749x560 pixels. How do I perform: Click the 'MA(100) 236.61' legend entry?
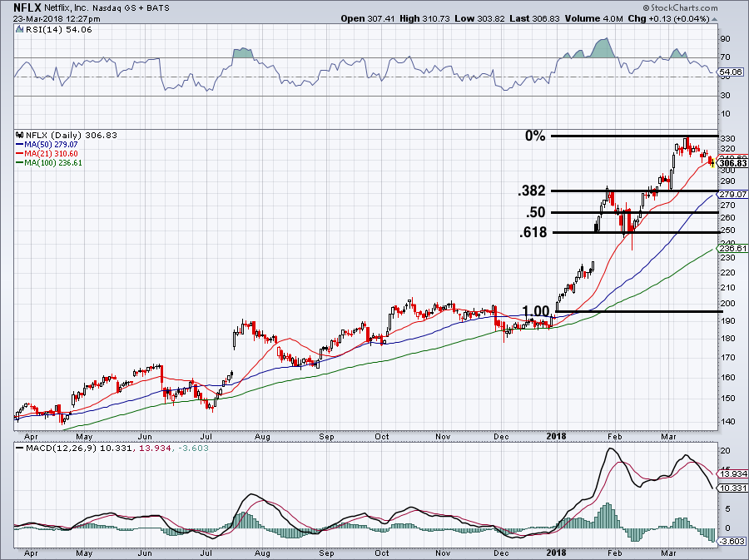click(53, 163)
